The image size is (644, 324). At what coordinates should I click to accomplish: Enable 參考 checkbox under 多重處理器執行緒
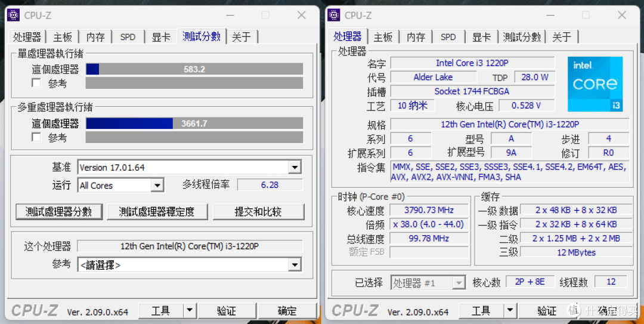pyautogui.click(x=36, y=137)
